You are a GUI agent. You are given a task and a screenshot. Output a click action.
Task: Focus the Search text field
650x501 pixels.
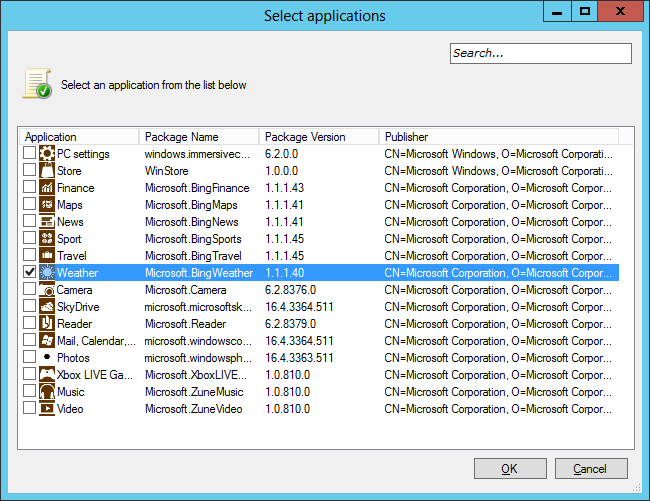540,53
